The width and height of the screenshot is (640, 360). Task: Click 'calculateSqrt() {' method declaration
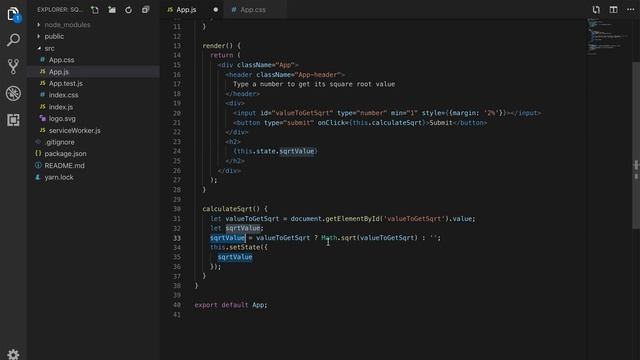(235, 209)
